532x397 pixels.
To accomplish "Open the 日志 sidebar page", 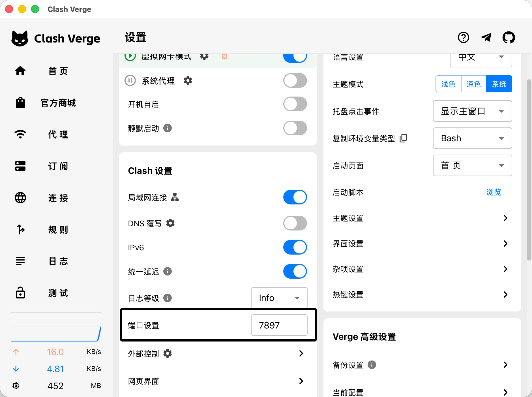I will [x=57, y=261].
